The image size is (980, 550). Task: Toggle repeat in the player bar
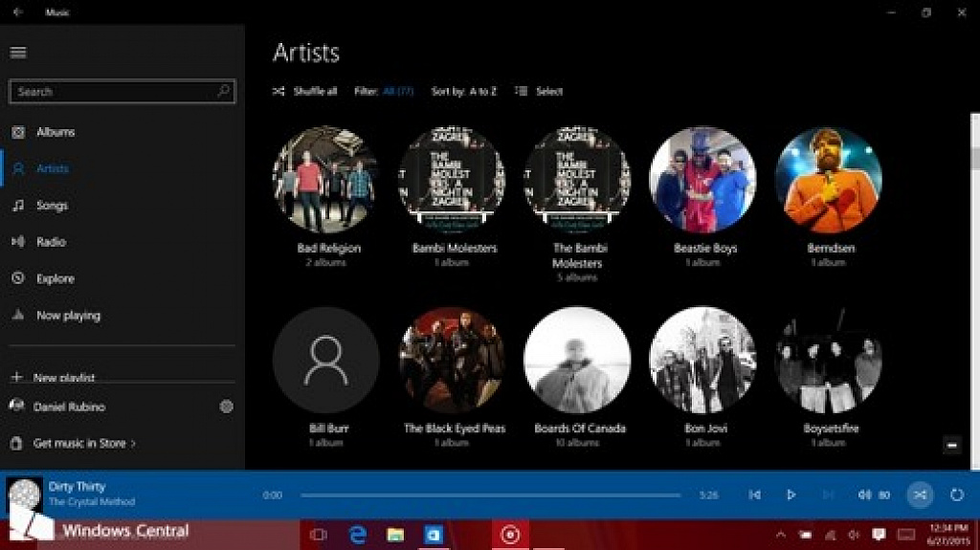pos(957,495)
